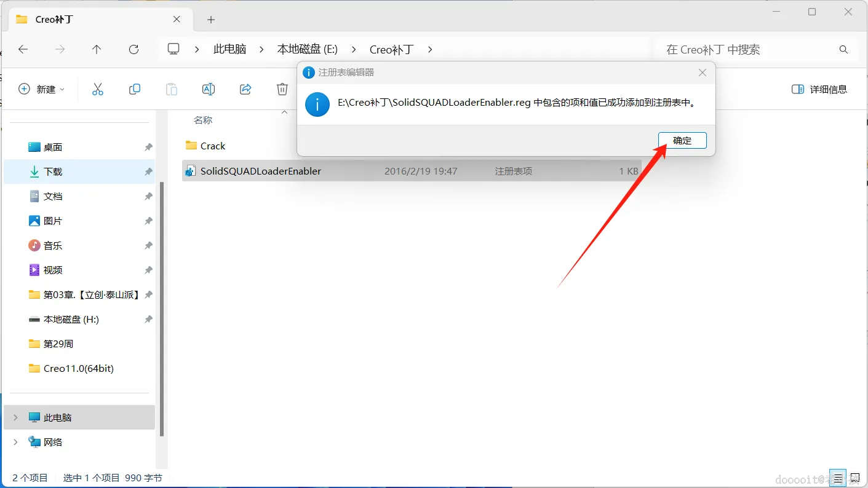The image size is (868, 488).
Task: Open 桌面 in the sidebar
Action: coord(53,148)
